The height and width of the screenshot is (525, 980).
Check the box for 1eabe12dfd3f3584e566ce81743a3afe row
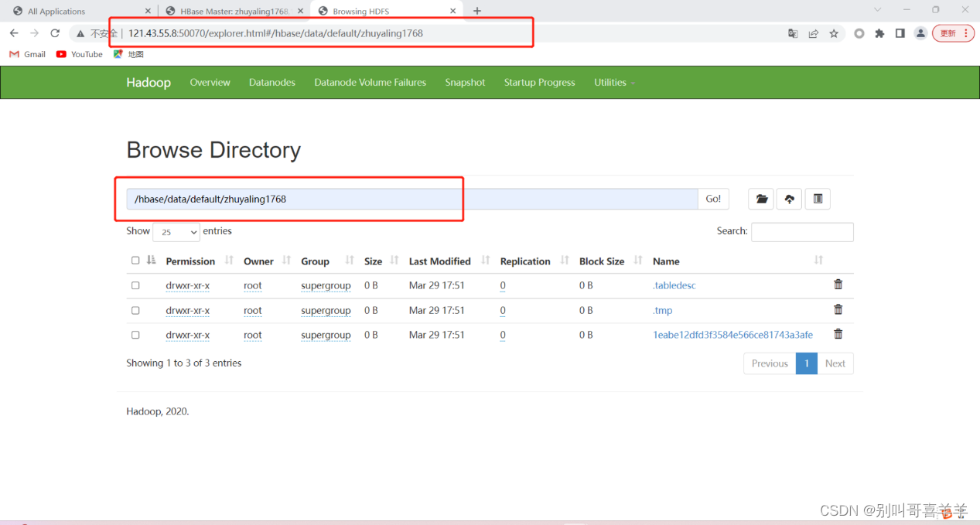click(x=135, y=335)
